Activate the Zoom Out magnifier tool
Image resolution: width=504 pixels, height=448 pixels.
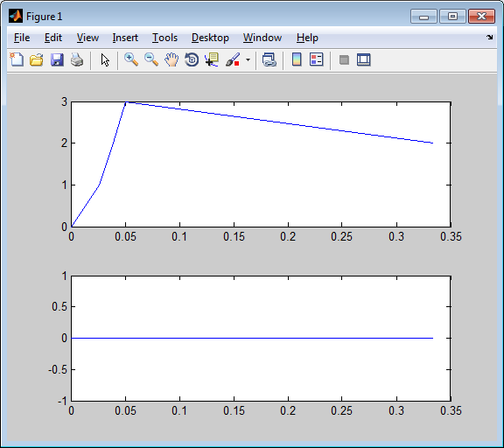[151, 59]
